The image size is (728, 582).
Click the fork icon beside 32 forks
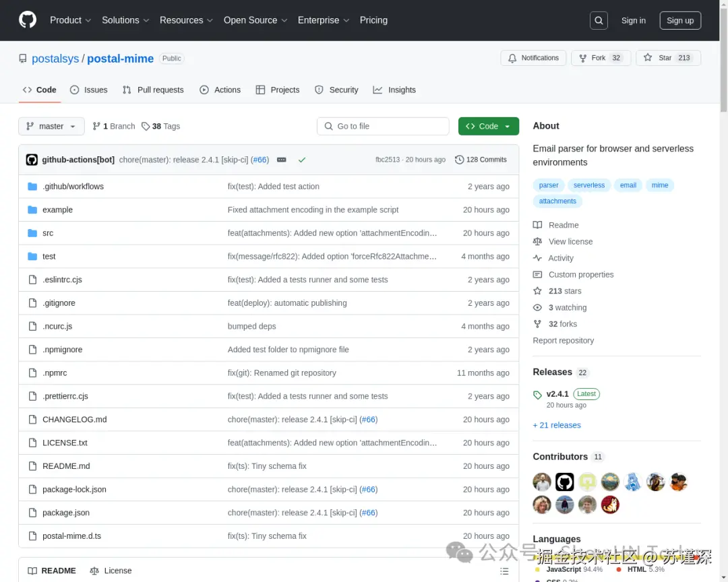pyautogui.click(x=537, y=324)
